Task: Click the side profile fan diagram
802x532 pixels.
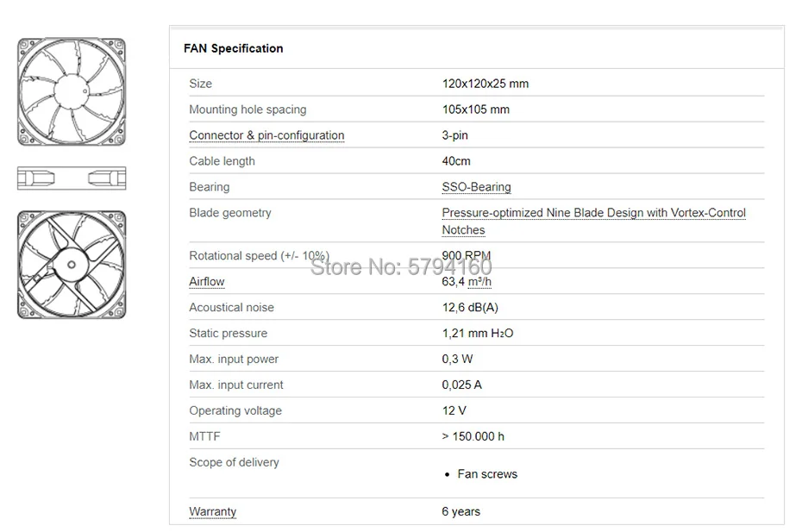Action: [72, 178]
